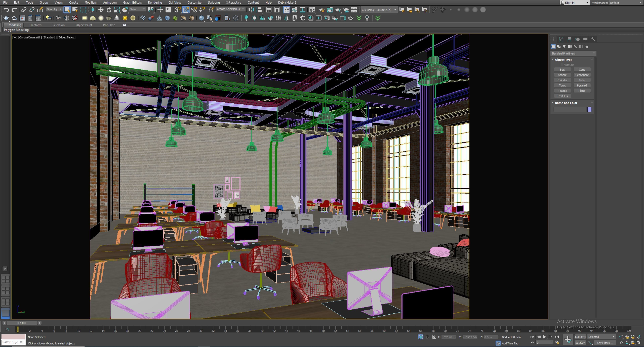
Task: Click the object color swatch
Action: pyautogui.click(x=589, y=109)
